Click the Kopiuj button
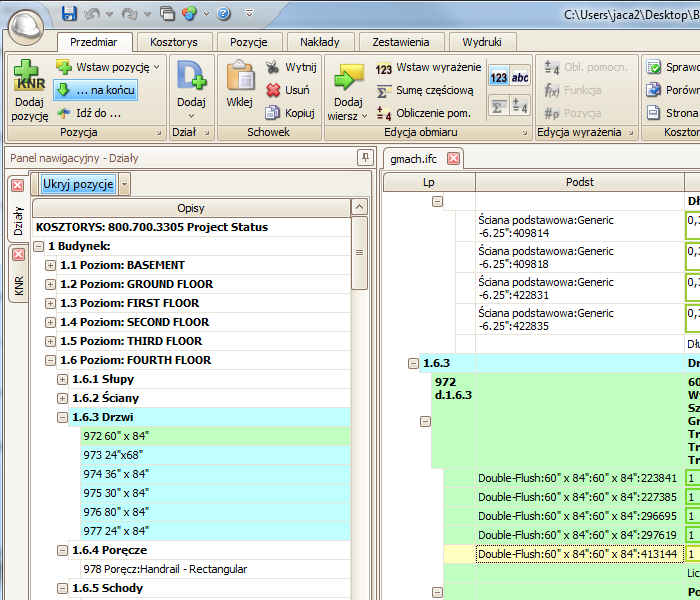 (x=290, y=113)
